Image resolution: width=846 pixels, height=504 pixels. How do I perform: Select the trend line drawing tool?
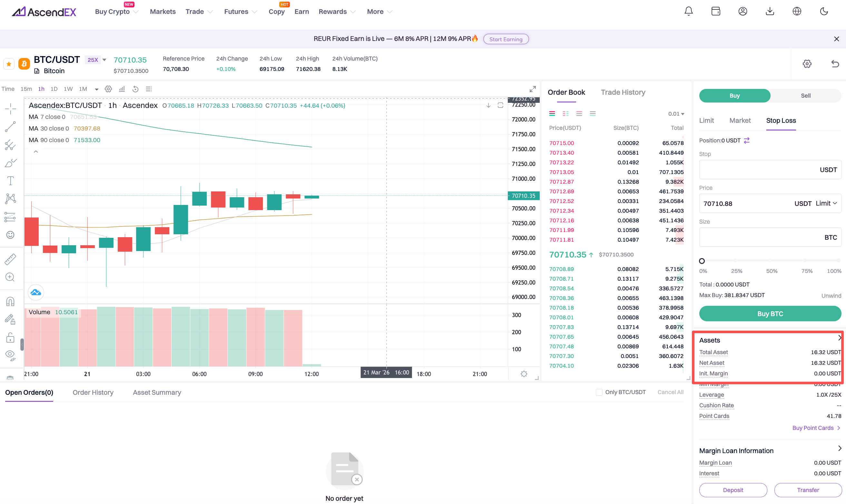point(10,127)
